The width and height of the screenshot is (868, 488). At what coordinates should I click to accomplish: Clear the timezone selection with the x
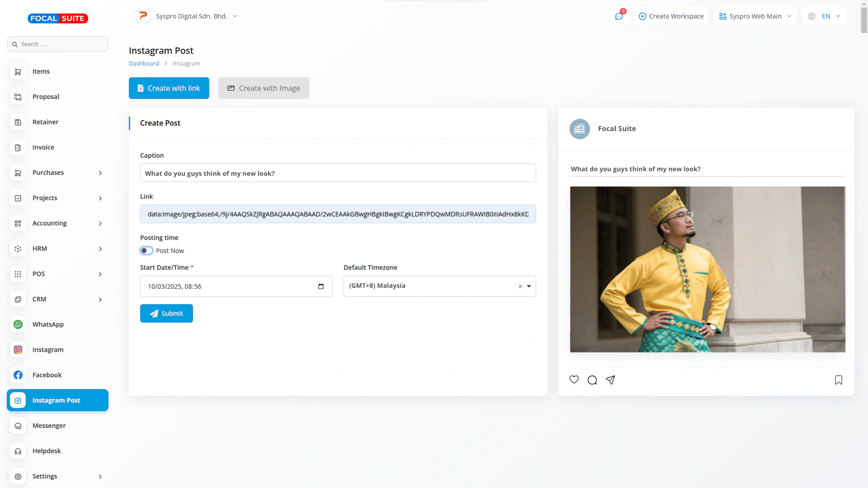520,286
